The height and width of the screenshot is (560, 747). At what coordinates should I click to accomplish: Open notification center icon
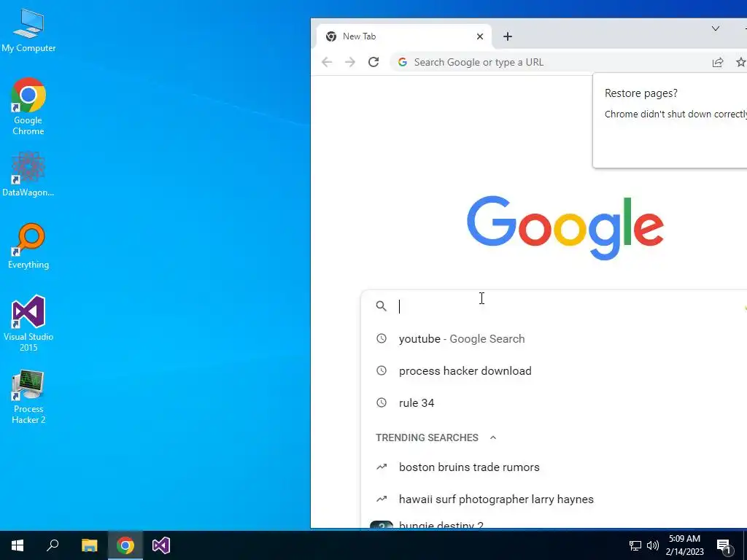(x=724, y=545)
